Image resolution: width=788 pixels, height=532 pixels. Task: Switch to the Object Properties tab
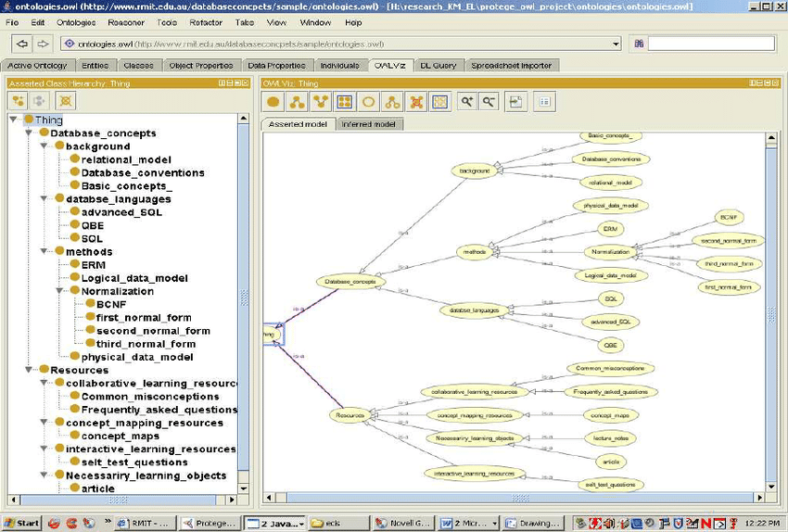pos(201,65)
